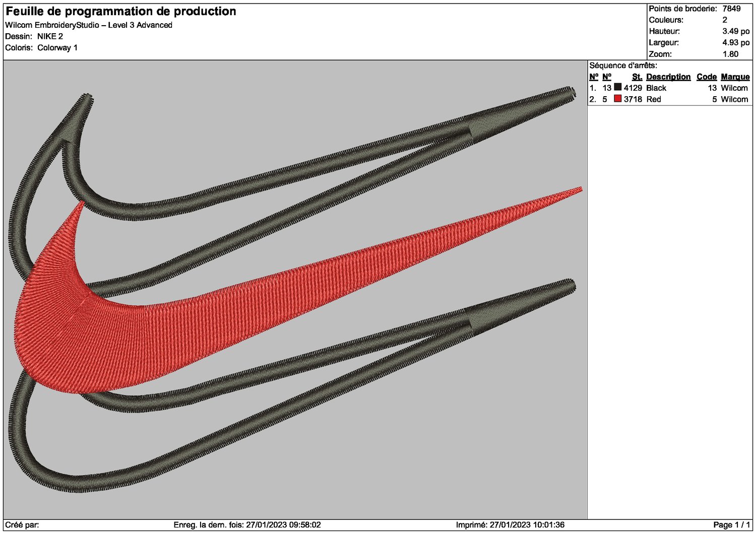Click the width value '4.93 po'
The image size is (756, 534).
click(x=736, y=43)
